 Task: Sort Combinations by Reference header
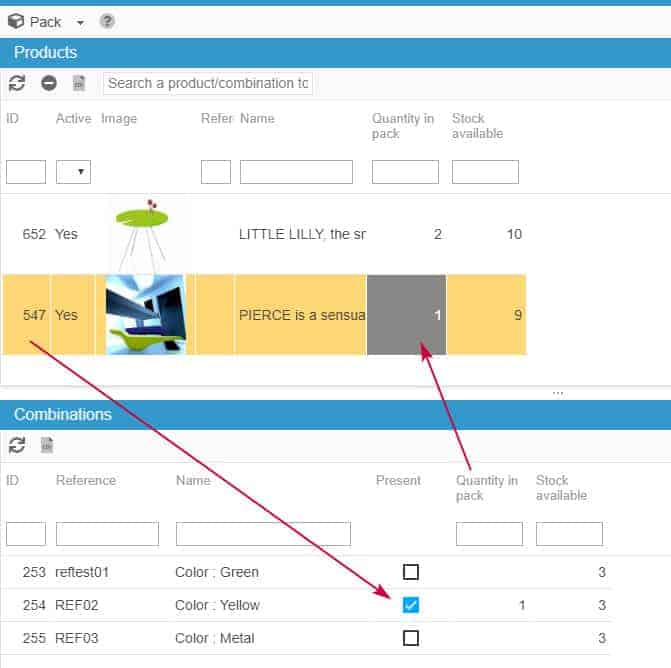coord(86,480)
